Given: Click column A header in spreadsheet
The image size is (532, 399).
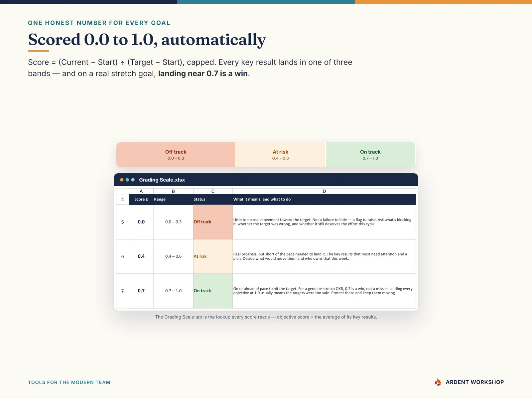Looking at the screenshot, I should 141,191.
